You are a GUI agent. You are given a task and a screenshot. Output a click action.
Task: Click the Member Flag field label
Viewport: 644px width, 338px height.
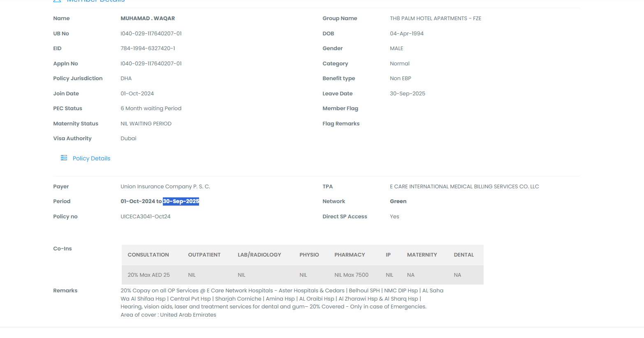(x=340, y=109)
